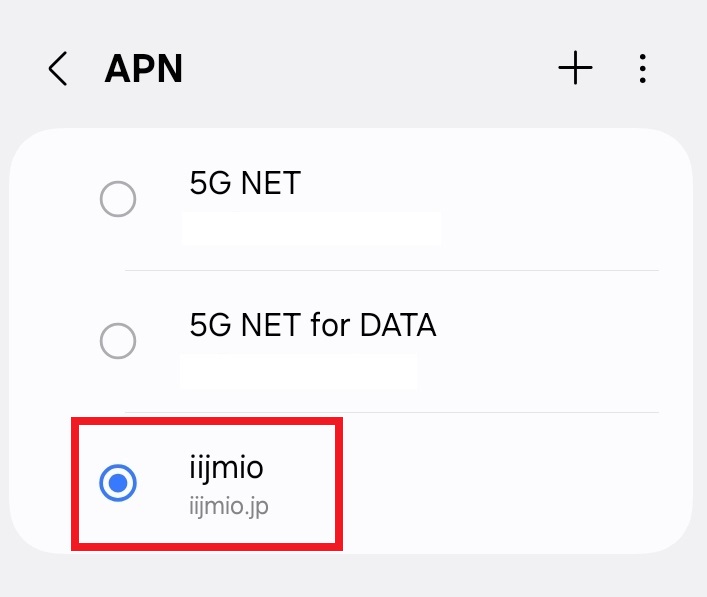Select the 5G NET for DATA radio button
The width and height of the screenshot is (707, 597).
pyautogui.click(x=118, y=341)
